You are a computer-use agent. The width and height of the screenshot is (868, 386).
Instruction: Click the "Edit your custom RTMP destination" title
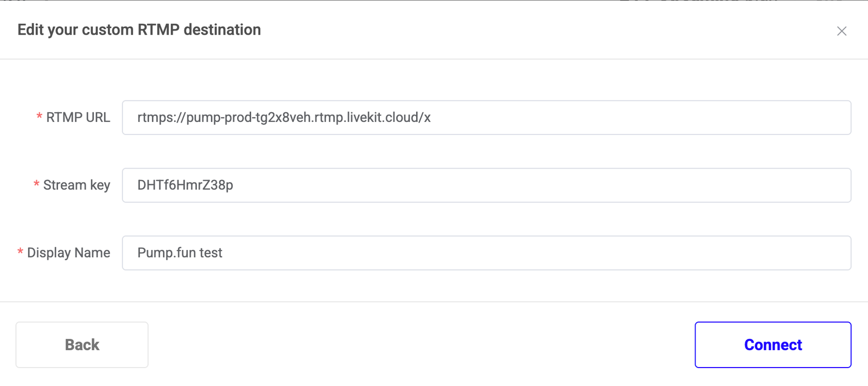click(x=139, y=30)
